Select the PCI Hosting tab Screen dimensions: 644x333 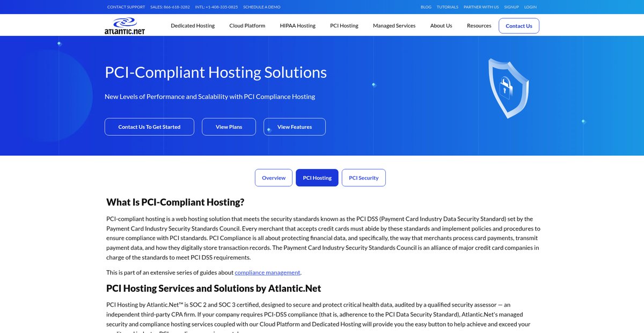pyautogui.click(x=317, y=178)
